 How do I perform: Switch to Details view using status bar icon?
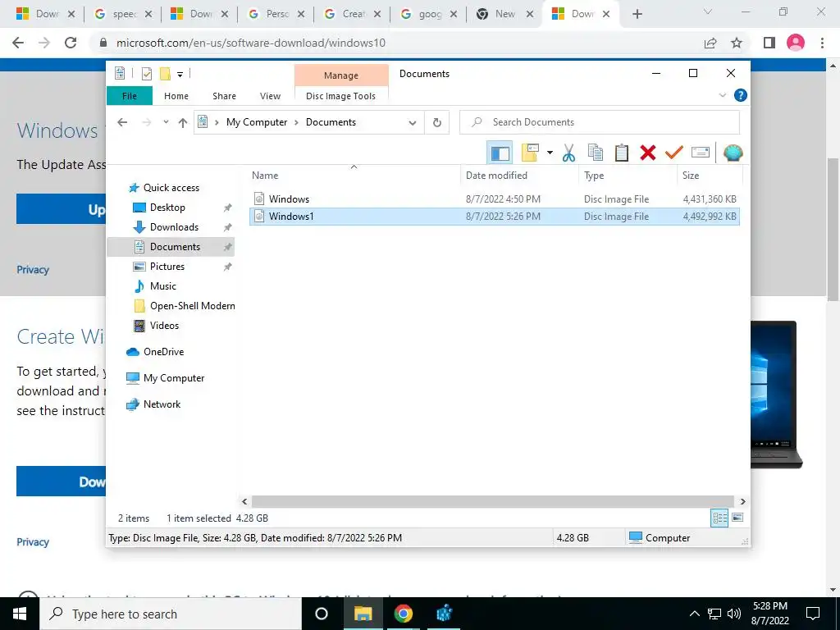click(x=719, y=518)
